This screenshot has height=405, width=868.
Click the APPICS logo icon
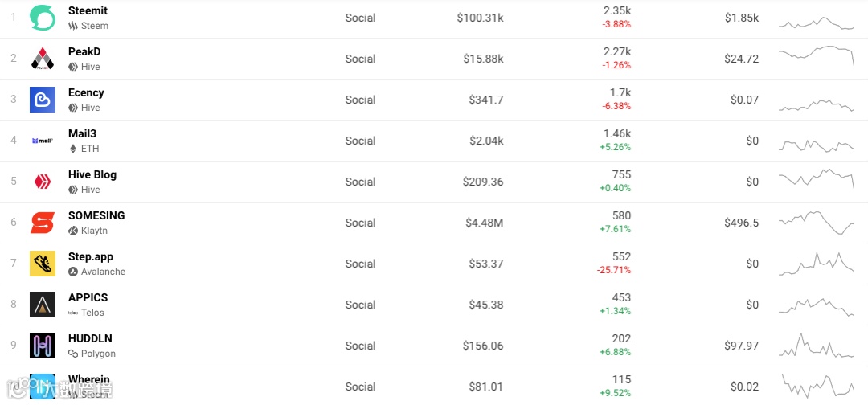point(42,305)
